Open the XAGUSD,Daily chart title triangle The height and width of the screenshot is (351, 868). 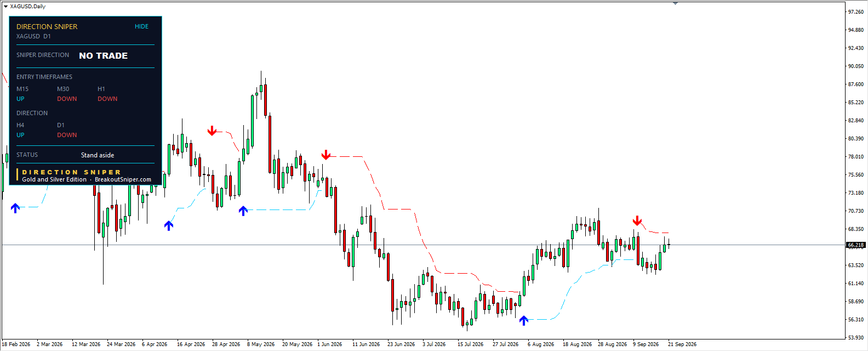(x=5, y=7)
